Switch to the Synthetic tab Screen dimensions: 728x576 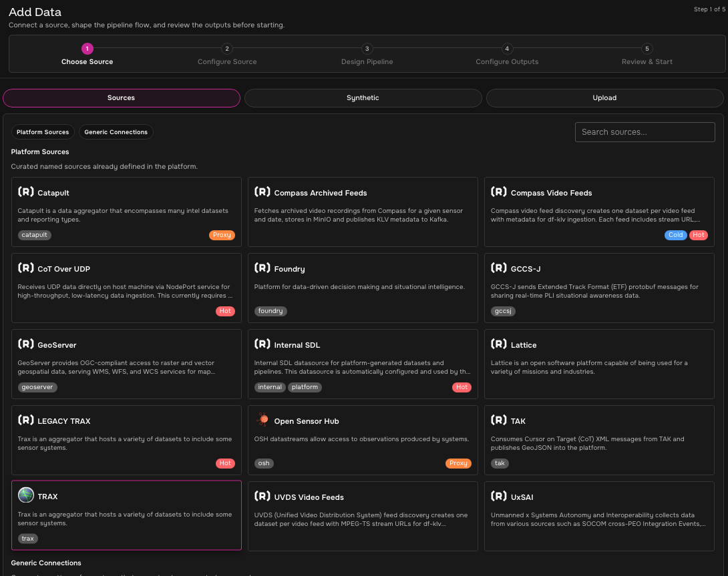363,98
